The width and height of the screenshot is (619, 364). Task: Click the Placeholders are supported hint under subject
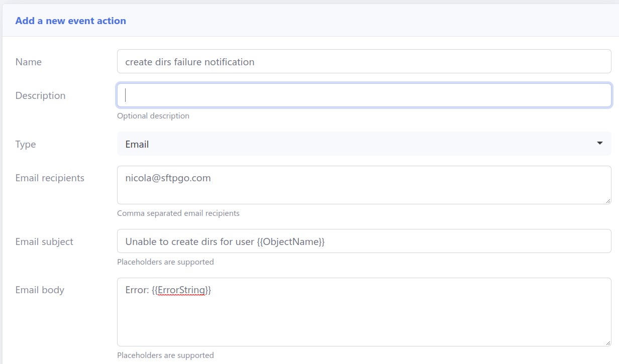pyautogui.click(x=165, y=262)
